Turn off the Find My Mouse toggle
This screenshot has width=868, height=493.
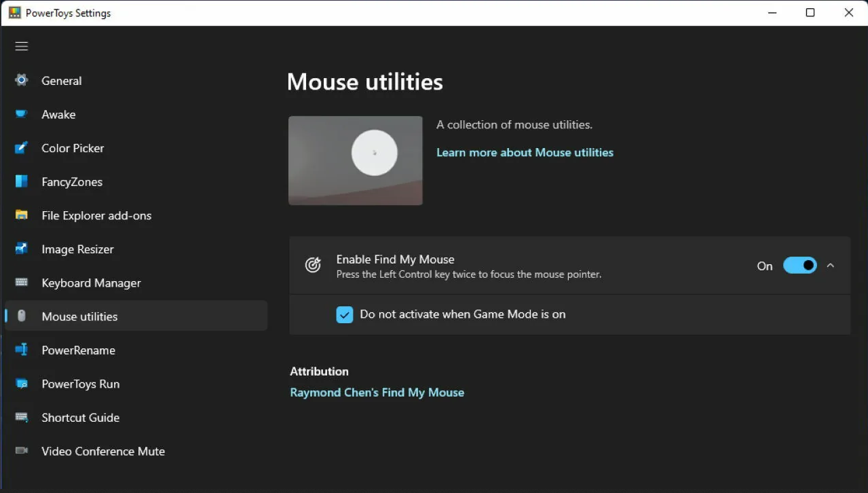tap(800, 266)
